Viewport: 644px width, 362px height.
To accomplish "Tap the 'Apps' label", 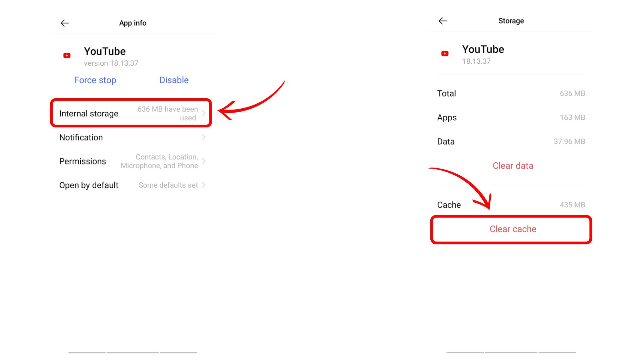I will [447, 118].
